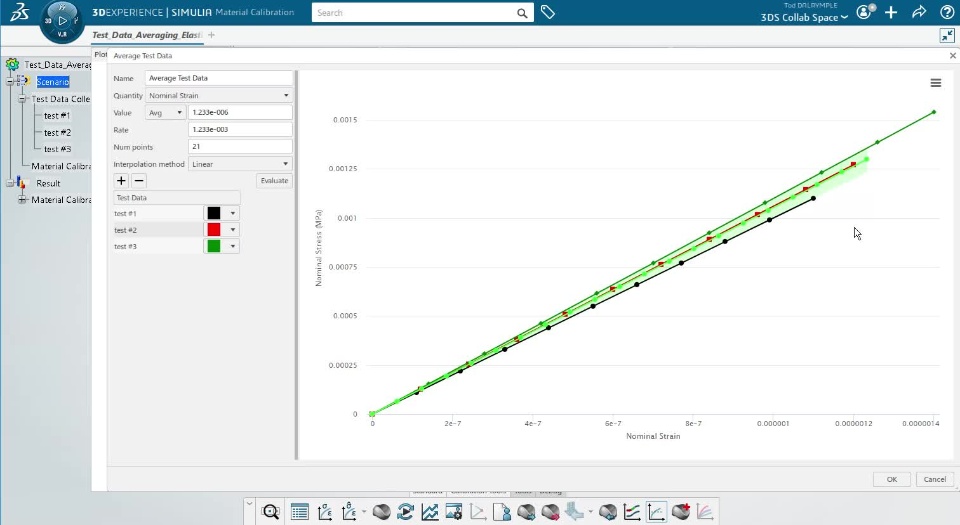The height and width of the screenshot is (525, 960).
Task: Click the first plain gray material sphere icon
Action: [x=381, y=511]
